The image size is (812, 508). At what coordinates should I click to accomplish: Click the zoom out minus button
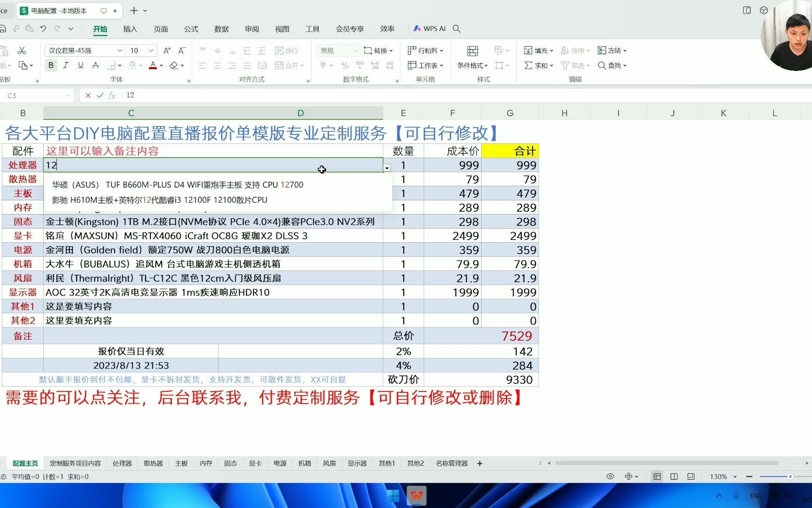[750, 476]
